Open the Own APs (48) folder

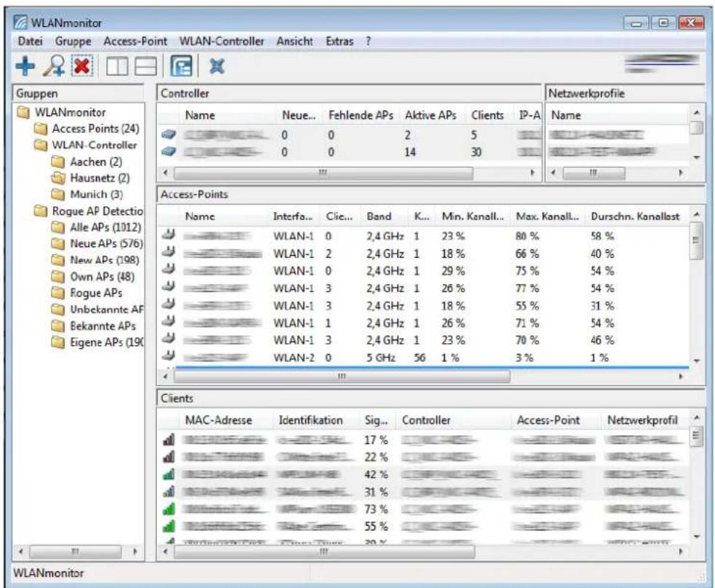(x=93, y=276)
